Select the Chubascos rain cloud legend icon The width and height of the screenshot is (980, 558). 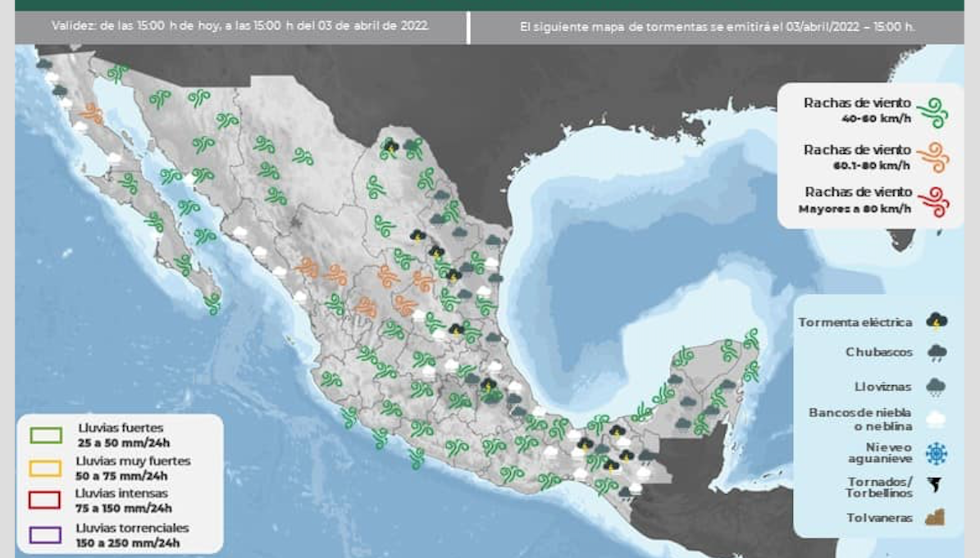936,353
